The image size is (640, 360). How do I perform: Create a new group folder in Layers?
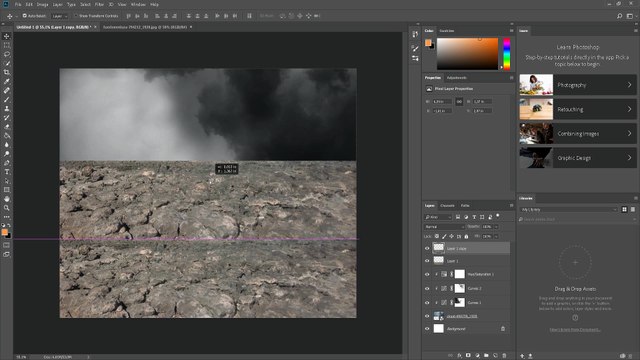(x=486, y=356)
